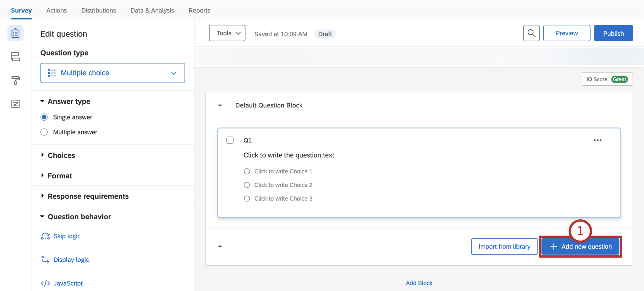Click the search magnifier icon
The image size is (644, 291).
click(531, 33)
